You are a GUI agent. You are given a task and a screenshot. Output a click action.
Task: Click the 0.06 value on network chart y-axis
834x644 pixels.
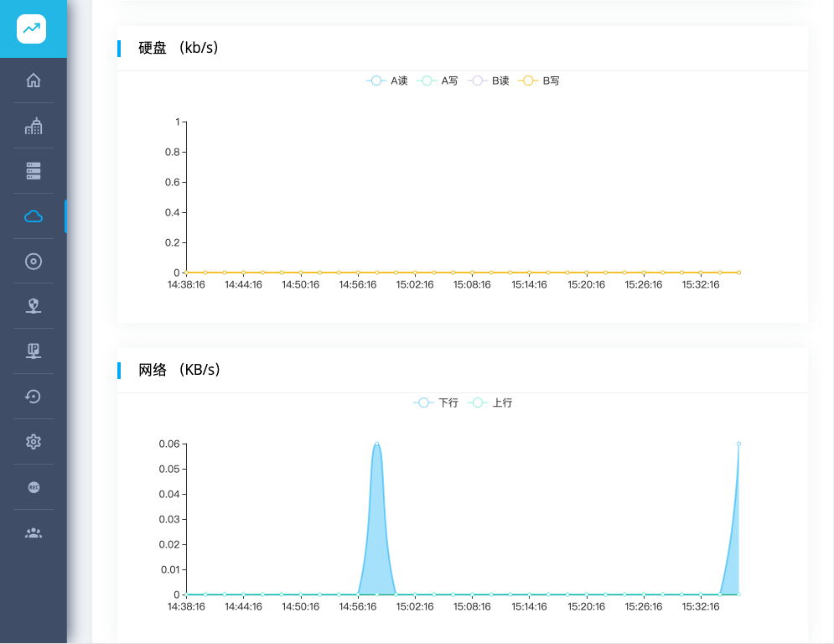(x=169, y=444)
